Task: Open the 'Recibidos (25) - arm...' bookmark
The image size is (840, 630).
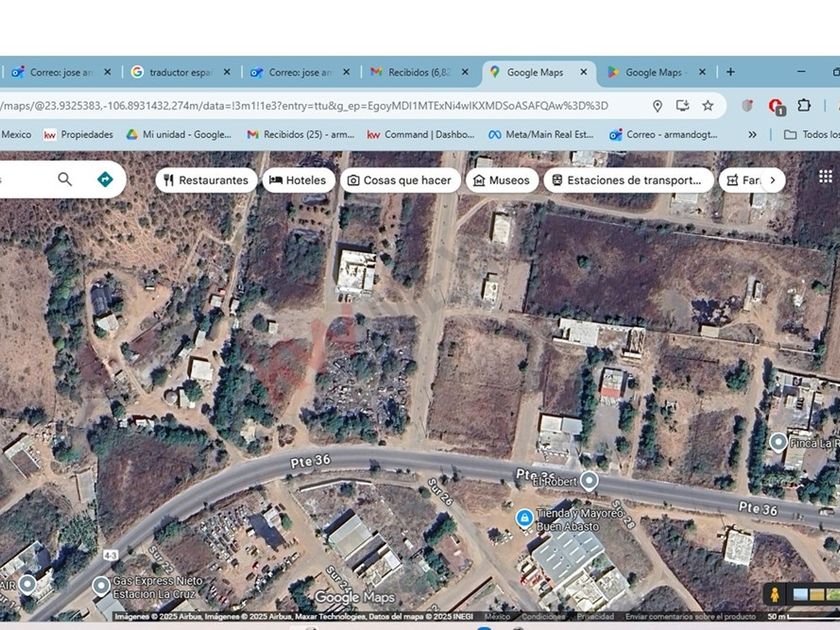Action: coord(301,134)
